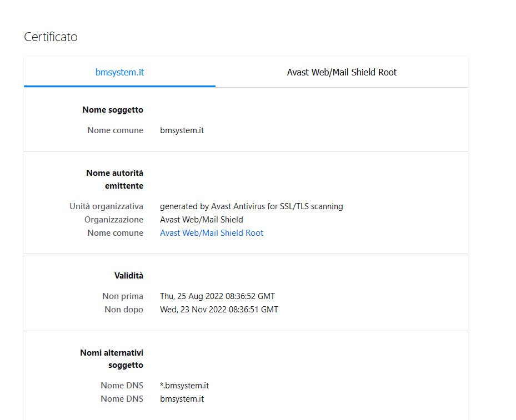Viewport: 516px width, 420px height.
Task: Click the Nome soggetto section heading
Action: click(x=113, y=110)
